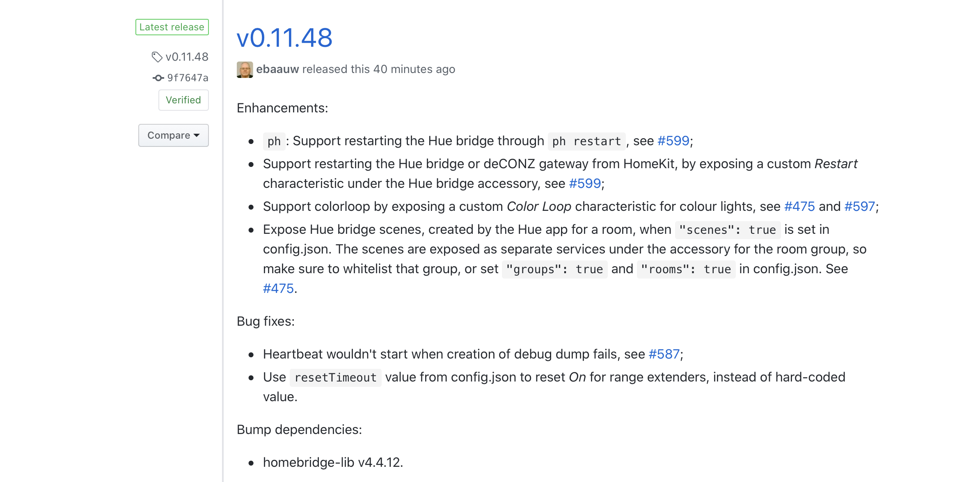Open the v0.11.48 release title link
Image resolution: width=980 pixels, height=482 pixels.
point(284,38)
